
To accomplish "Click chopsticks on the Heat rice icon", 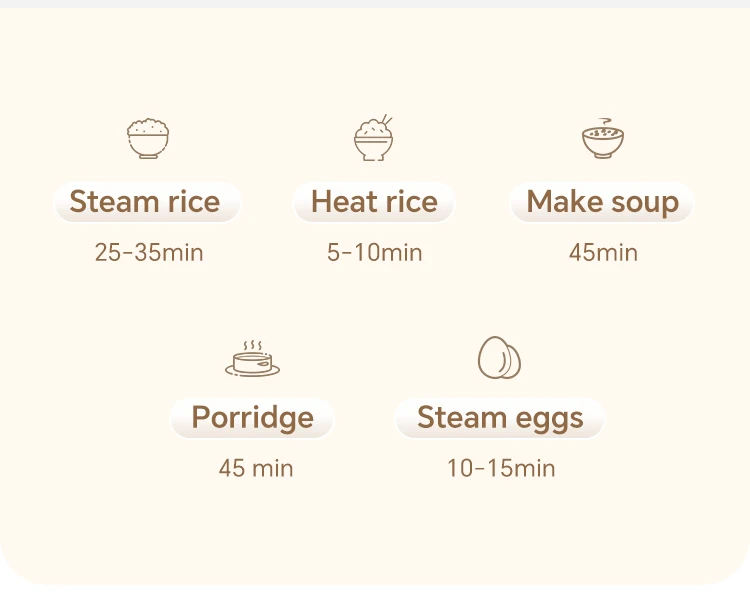I will click(386, 122).
